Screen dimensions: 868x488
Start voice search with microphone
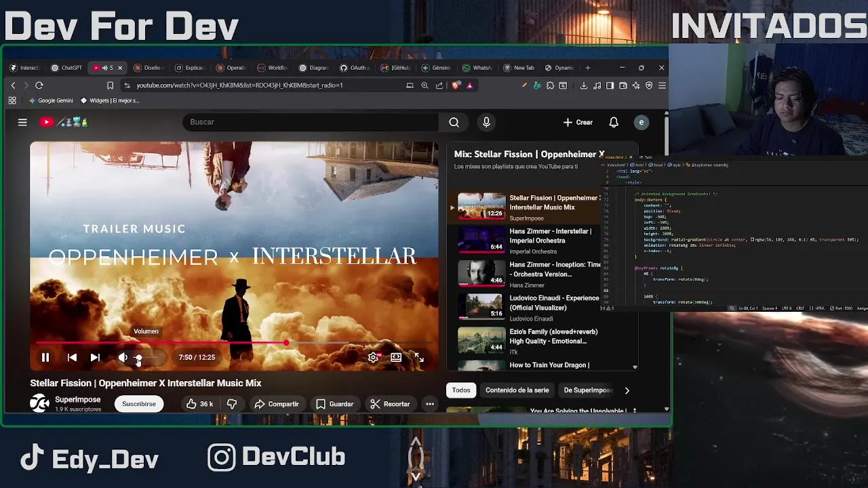coord(486,122)
